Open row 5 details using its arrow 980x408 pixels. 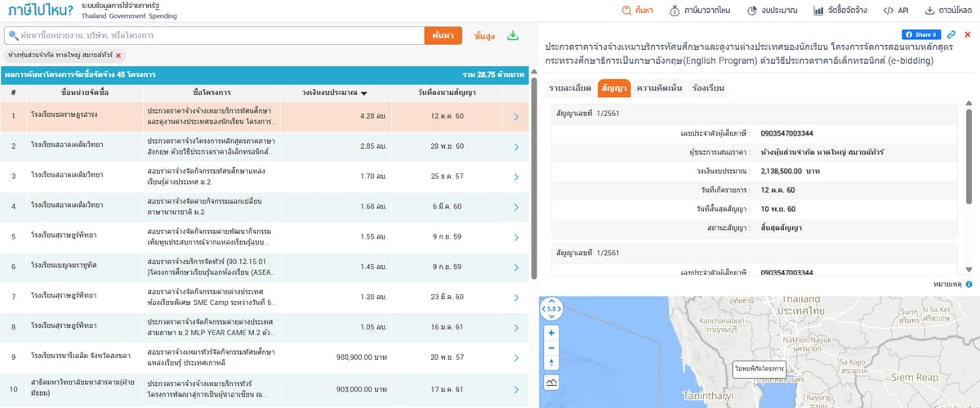[x=515, y=236]
